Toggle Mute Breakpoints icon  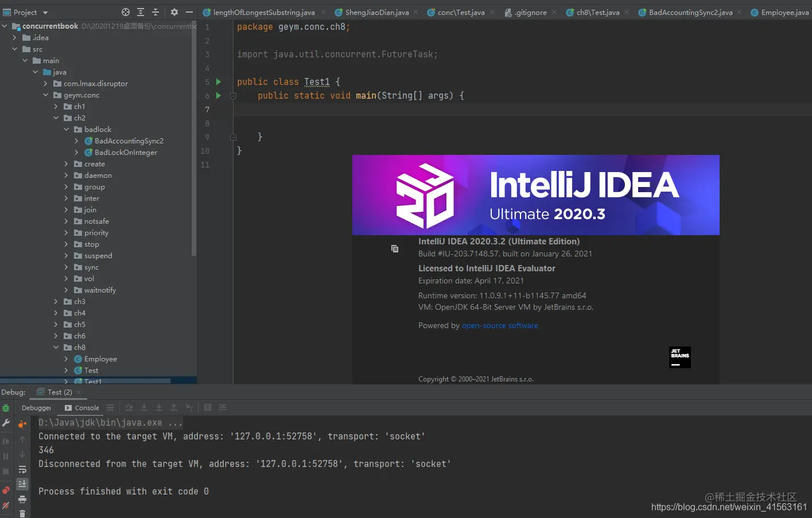[6, 505]
